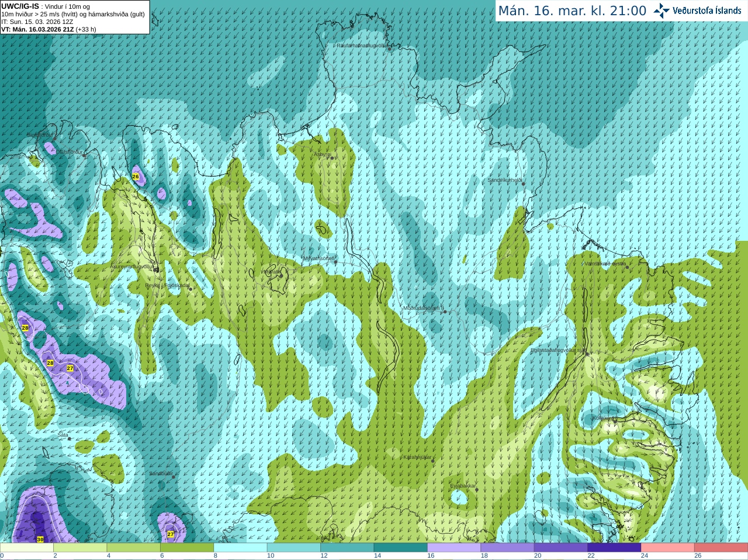Click the 14–16 m/s dark teal legend swatch
Screen dimensions: 748x560
400,548
